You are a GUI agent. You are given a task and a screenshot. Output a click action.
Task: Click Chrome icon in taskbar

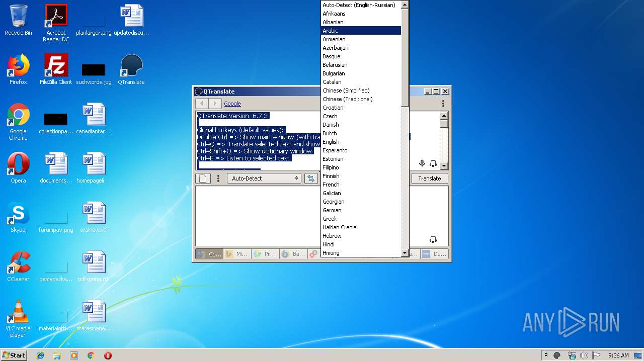(91, 355)
